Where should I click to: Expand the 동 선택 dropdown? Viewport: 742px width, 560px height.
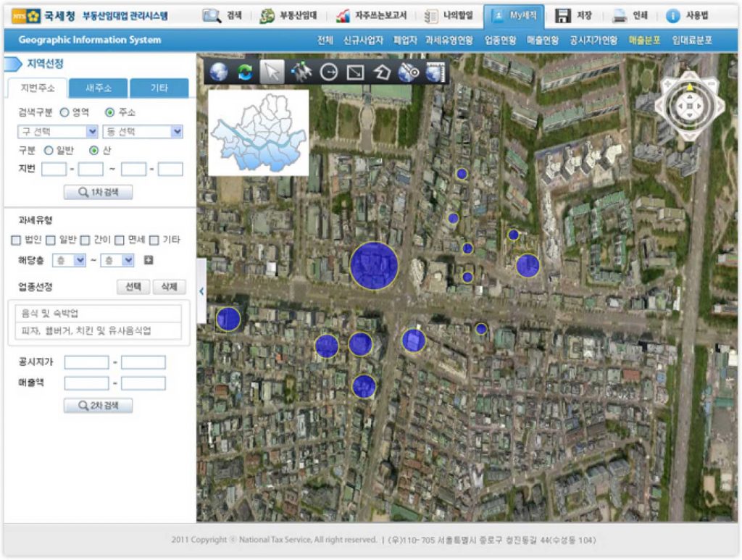point(143,131)
